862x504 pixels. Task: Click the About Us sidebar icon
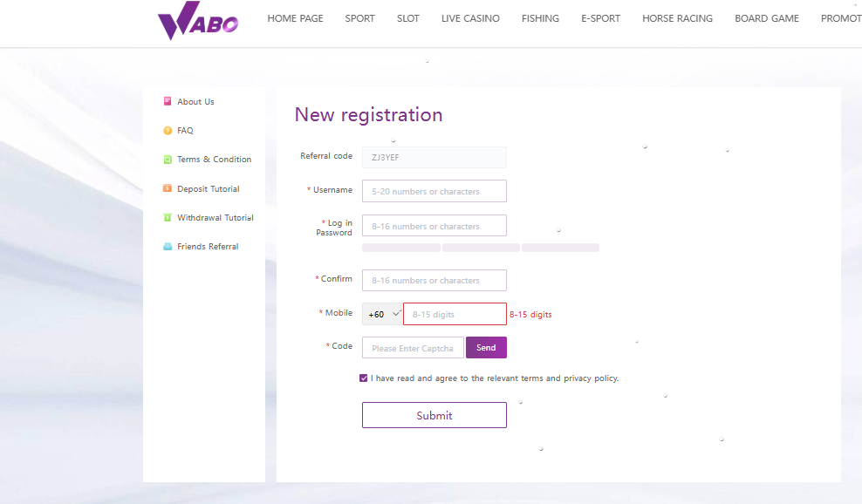click(168, 101)
